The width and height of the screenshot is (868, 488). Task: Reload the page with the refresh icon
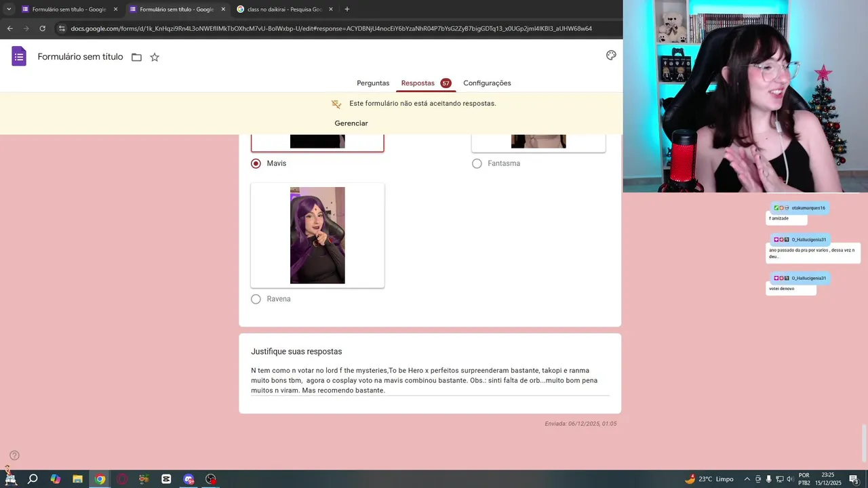[42, 28]
